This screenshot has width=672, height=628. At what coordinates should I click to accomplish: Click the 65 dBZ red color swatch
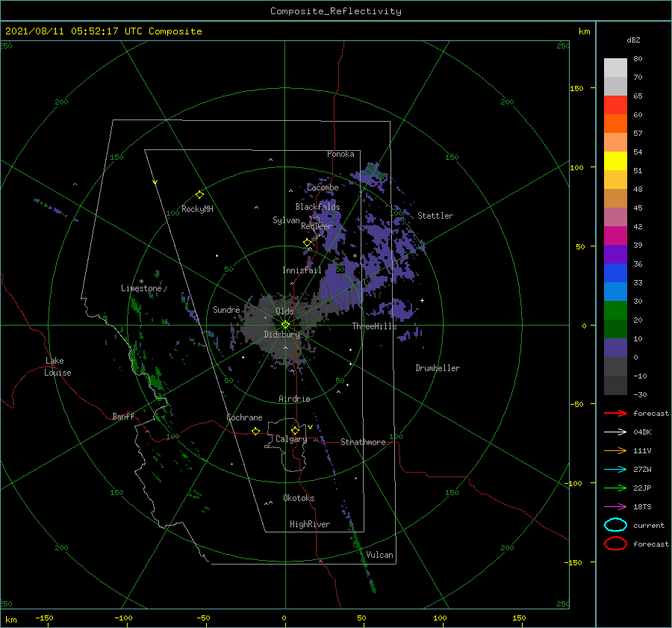pos(615,105)
